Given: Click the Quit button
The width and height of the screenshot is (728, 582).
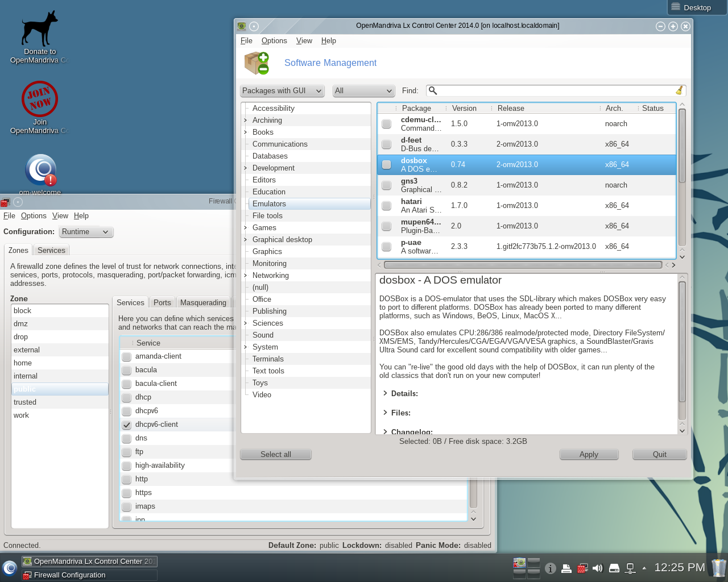Looking at the screenshot, I should point(660,454).
